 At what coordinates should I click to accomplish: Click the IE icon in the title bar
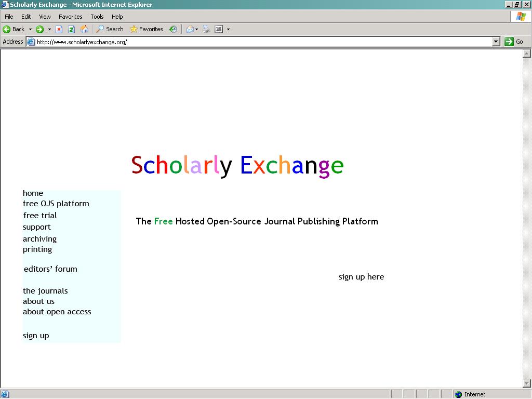4,4
